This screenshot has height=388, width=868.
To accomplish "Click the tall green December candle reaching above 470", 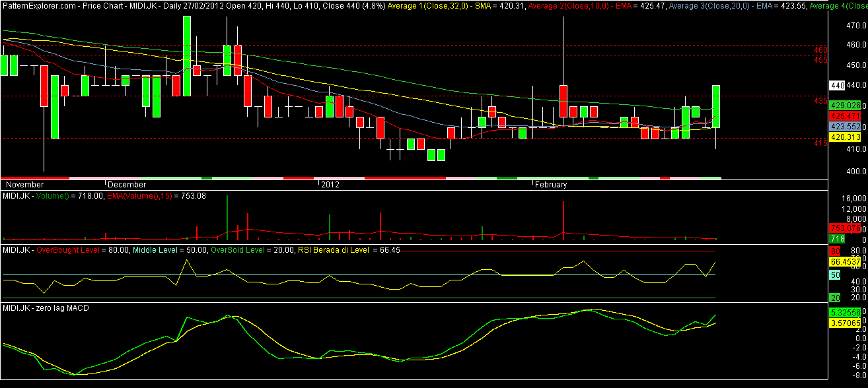I will pyautogui.click(x=187, y=56).
